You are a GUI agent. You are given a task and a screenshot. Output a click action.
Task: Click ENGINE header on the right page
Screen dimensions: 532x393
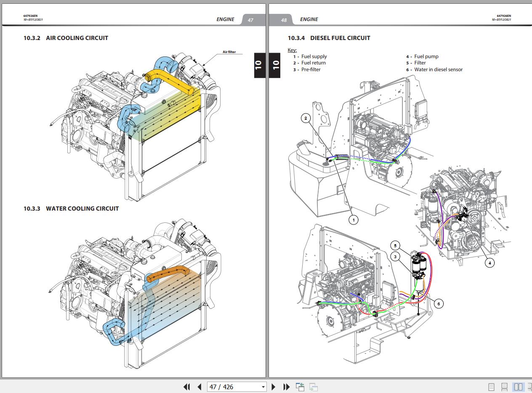[x=309, y=19]
